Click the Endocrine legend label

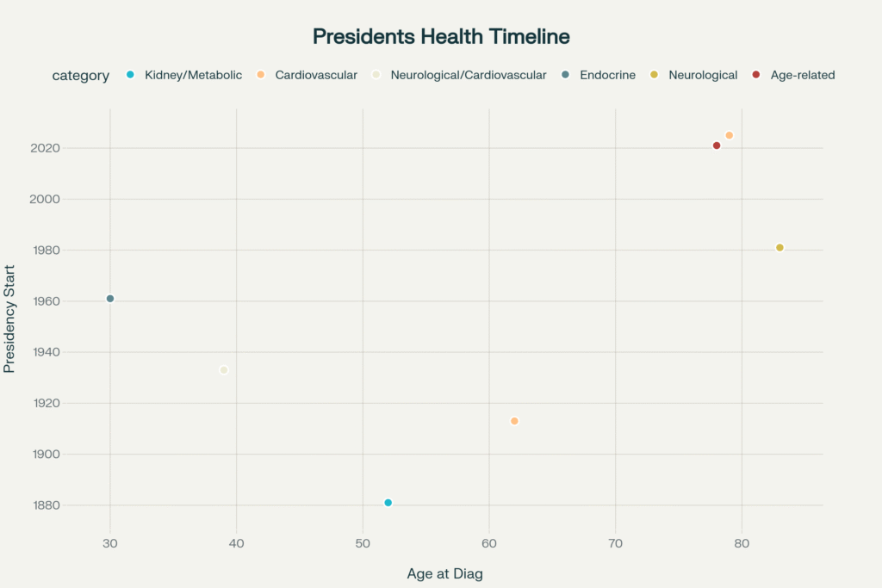(607, 75)
